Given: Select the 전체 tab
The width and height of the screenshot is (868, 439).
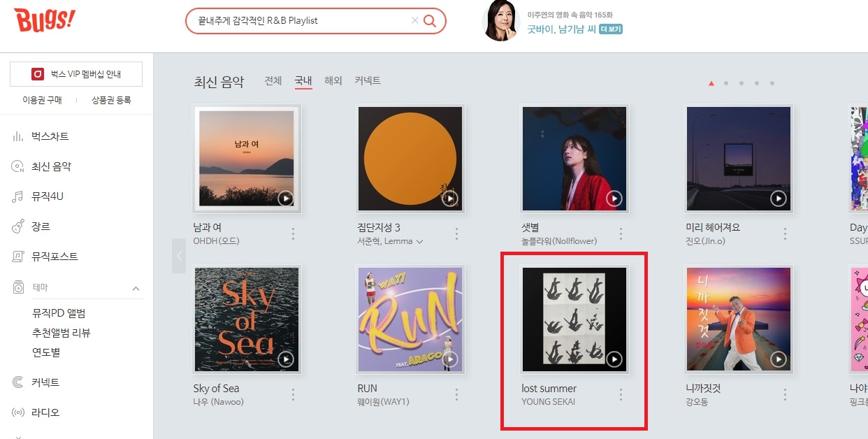Looking at the screenshot, I should coord(273,81).
